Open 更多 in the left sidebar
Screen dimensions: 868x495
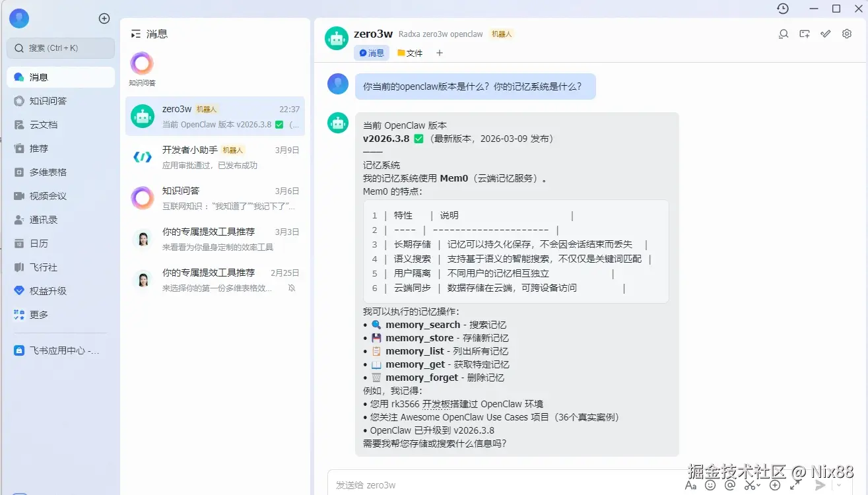pos(61,315)
